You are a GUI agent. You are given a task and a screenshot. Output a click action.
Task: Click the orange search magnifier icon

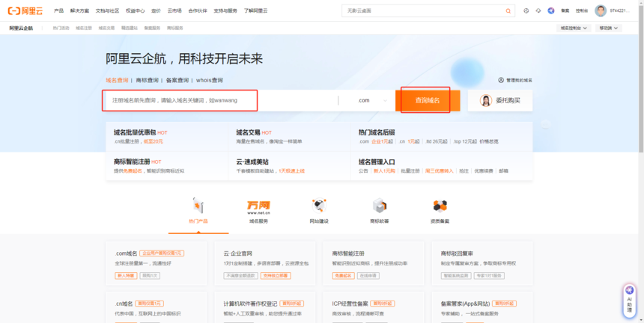pyautogui.click(x=508, y=10)
